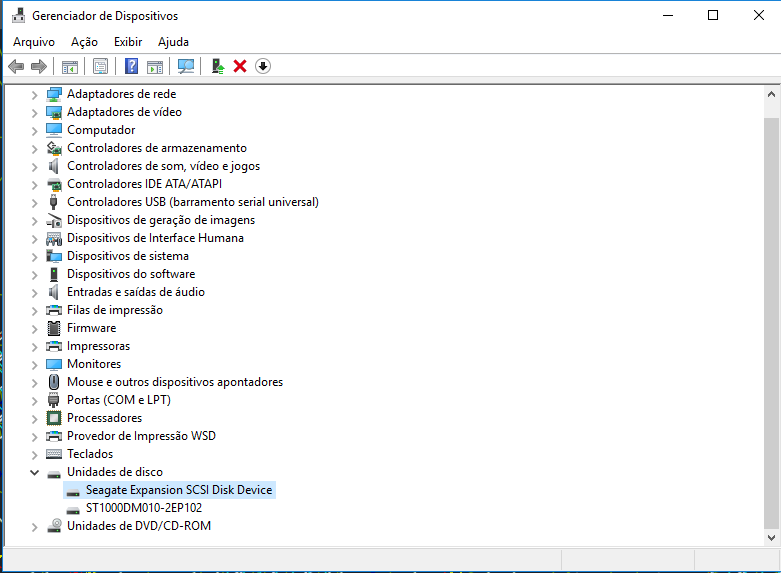
Task: Select the Firmware label
Action: [92, 328]
